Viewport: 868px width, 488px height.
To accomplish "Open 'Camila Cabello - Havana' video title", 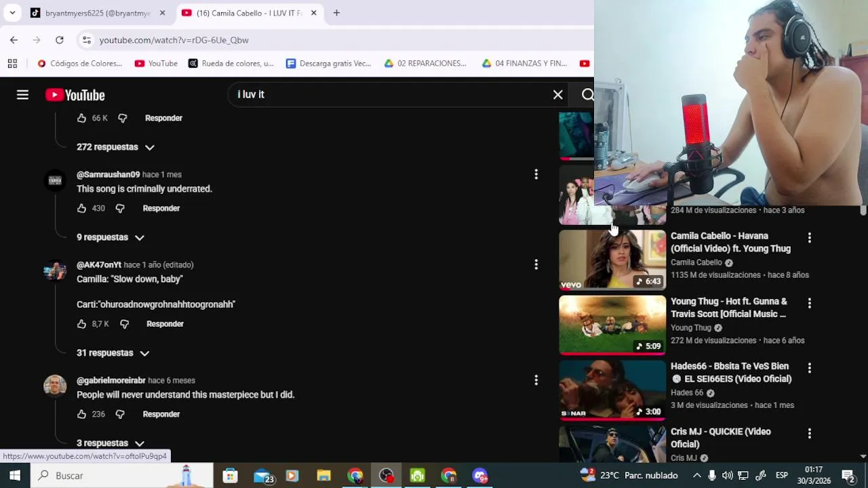I will click(x=730, y=242).
